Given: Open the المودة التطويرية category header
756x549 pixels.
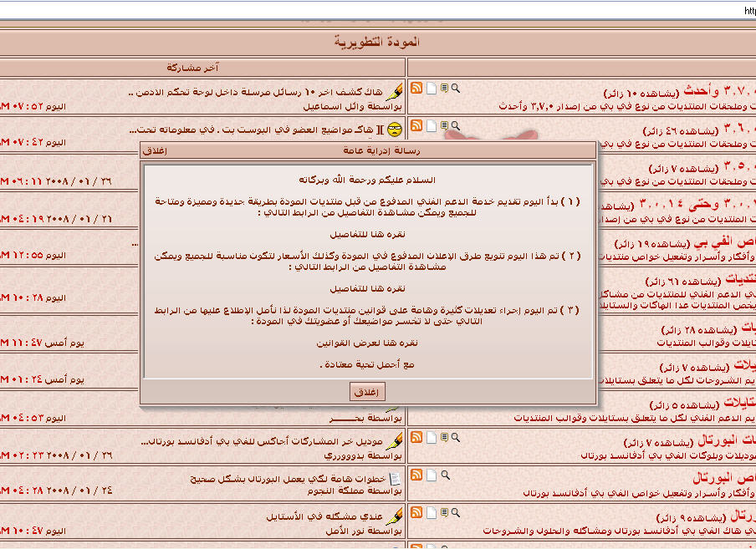Looking at the screenshot, I should click(x=376, y=42).
